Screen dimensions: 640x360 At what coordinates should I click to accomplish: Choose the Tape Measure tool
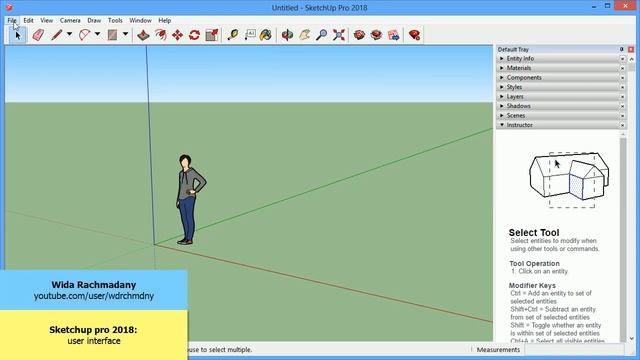(233, 35)
